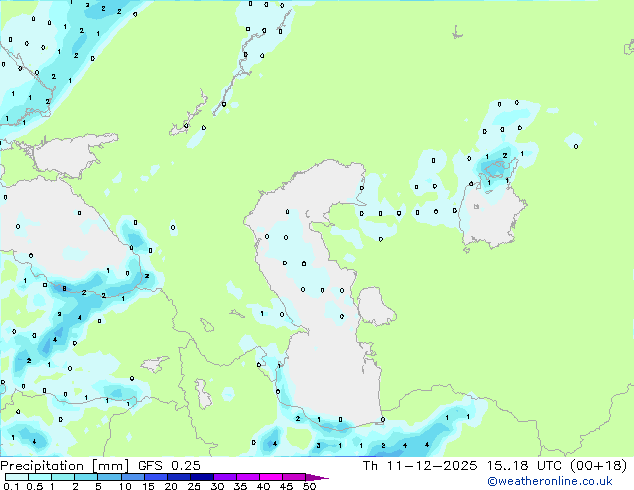Click the legend label '20'

coord(171,486)
